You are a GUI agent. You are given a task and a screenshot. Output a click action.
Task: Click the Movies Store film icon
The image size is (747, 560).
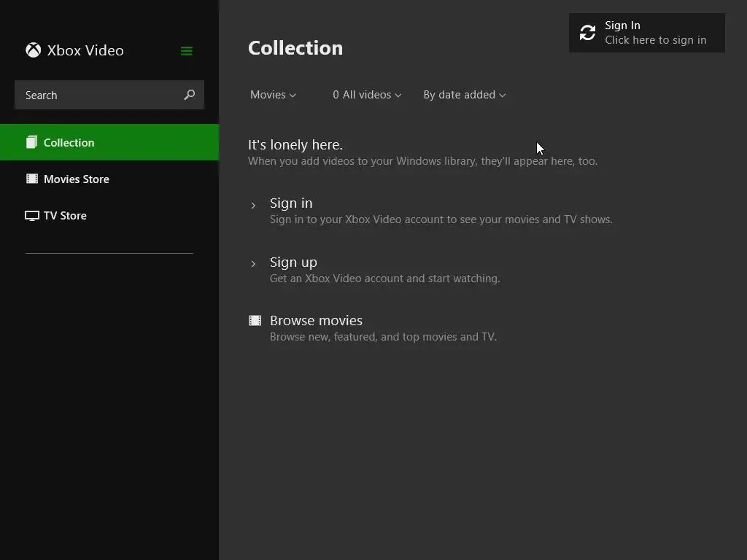32,179
